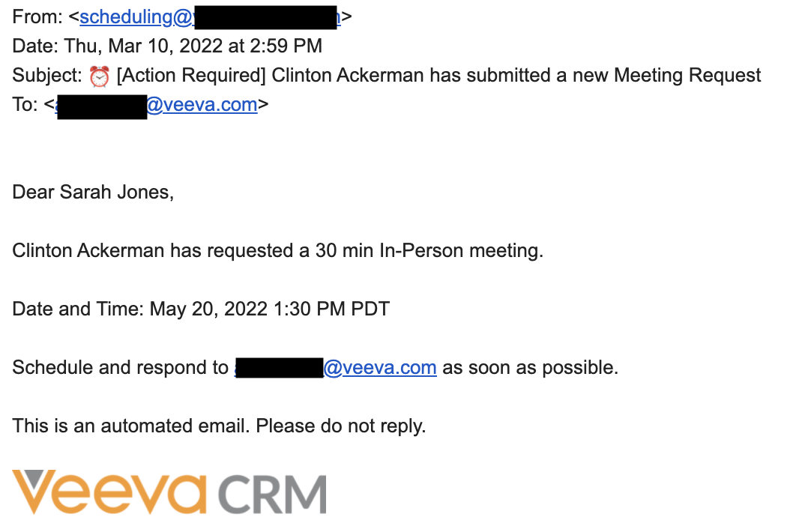Click the sent date "Thu, Mar 10, 2022"
Screen dimensions: 787x532
point(143,46)
